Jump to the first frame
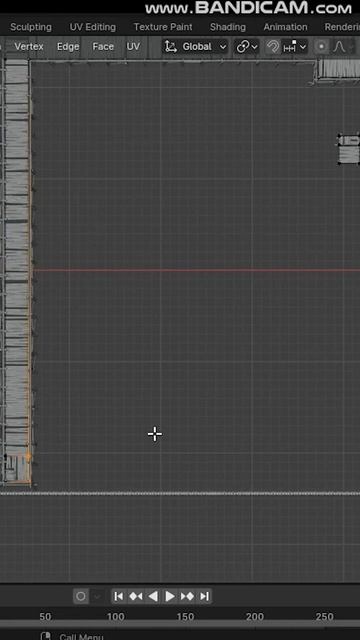This screenshot has width=360, height=640. (x=119, y=596)
